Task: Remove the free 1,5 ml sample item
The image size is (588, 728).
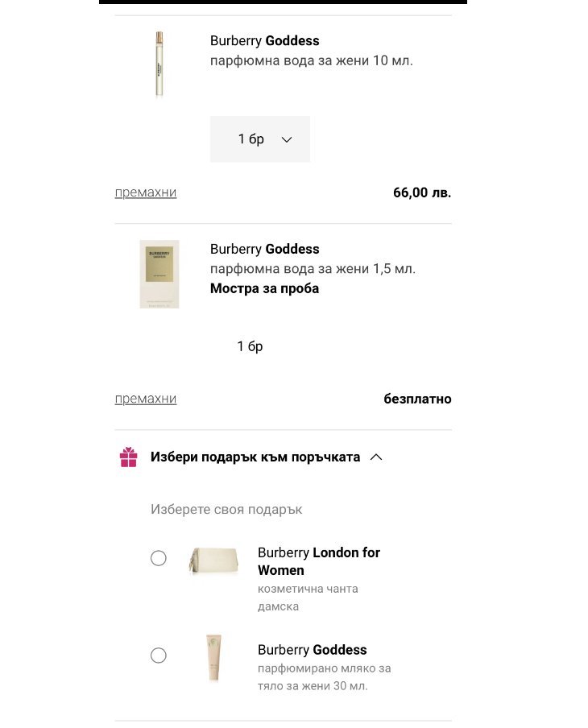Action: pyautogui.click(x=146, y=399)
